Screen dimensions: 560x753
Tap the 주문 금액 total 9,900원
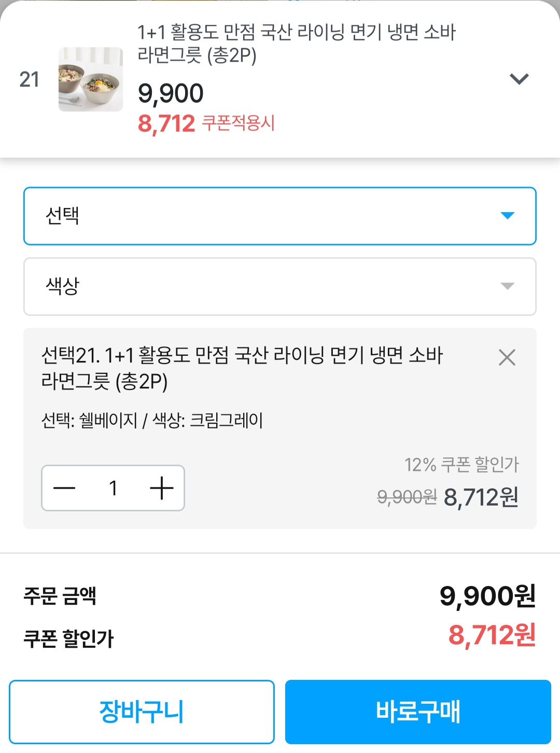pos(487,595)
